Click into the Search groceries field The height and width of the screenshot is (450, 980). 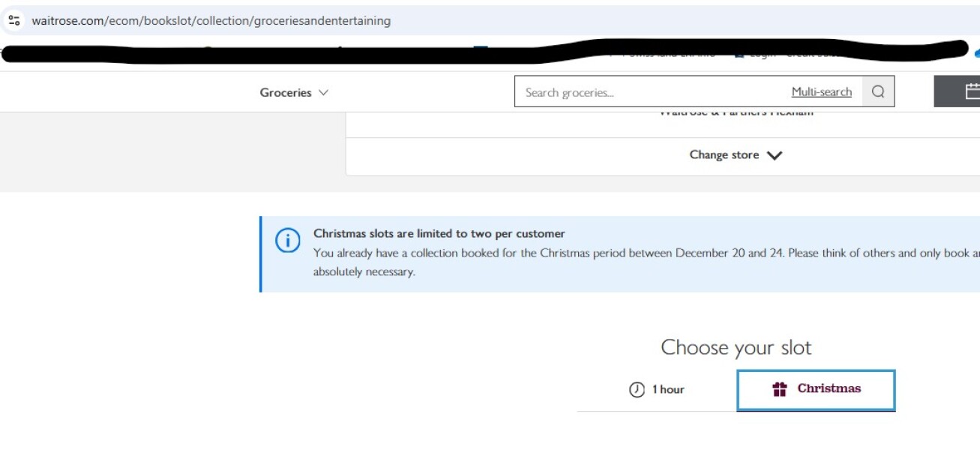pyautogui.click(x=645, y=92)
